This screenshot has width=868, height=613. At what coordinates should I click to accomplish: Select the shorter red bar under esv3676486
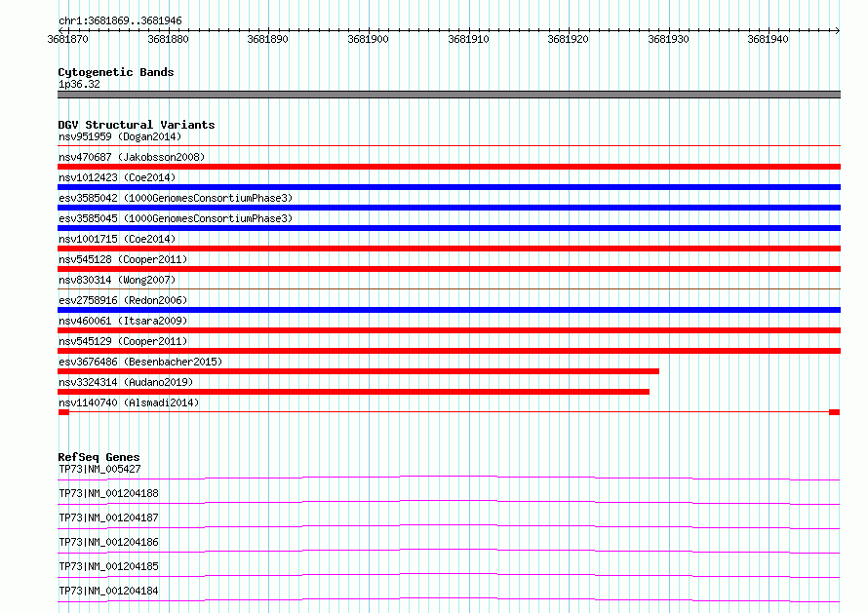358,371
